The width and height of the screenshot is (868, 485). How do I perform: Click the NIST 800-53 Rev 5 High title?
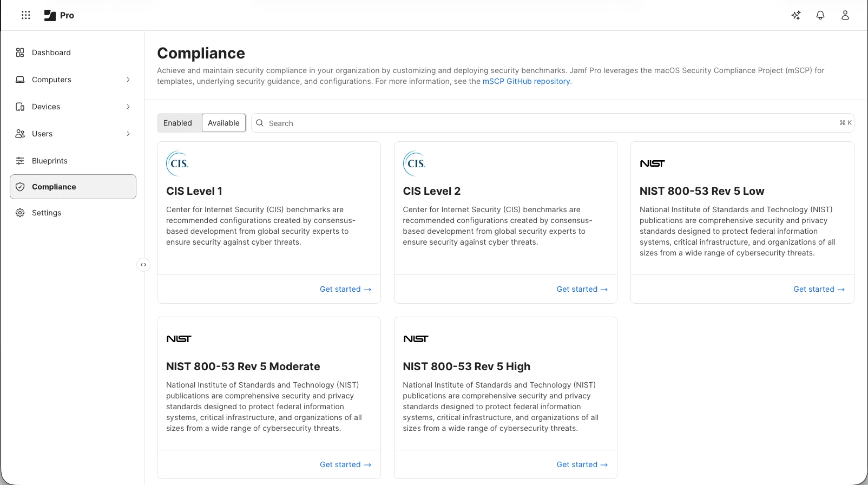point(466,366)
